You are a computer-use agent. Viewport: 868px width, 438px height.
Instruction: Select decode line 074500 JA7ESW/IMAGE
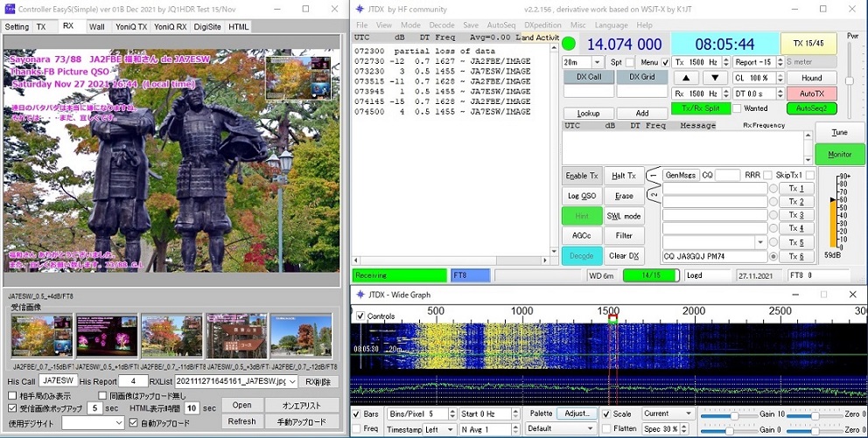click(442, 112)
